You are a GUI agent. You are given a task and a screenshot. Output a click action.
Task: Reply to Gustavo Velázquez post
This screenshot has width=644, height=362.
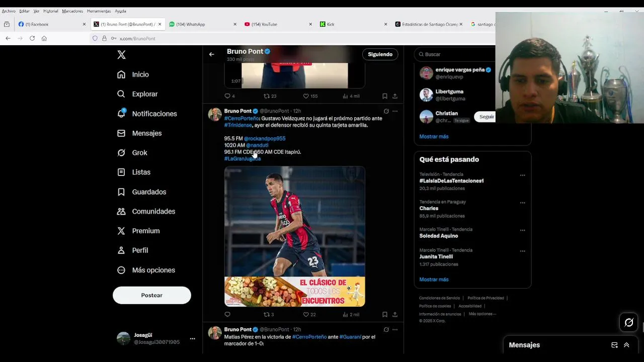[x=227, y=314]
